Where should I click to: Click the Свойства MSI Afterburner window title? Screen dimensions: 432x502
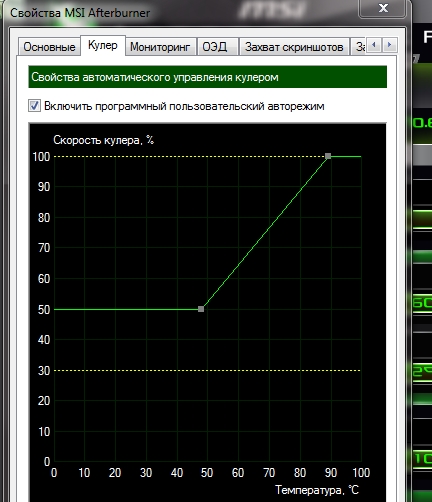80,13
